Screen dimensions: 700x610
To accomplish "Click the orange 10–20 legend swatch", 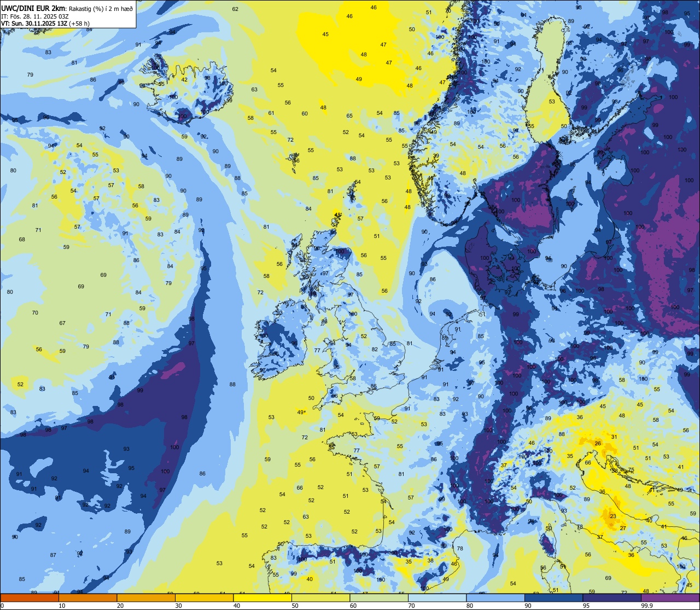I will click(87, 597).
